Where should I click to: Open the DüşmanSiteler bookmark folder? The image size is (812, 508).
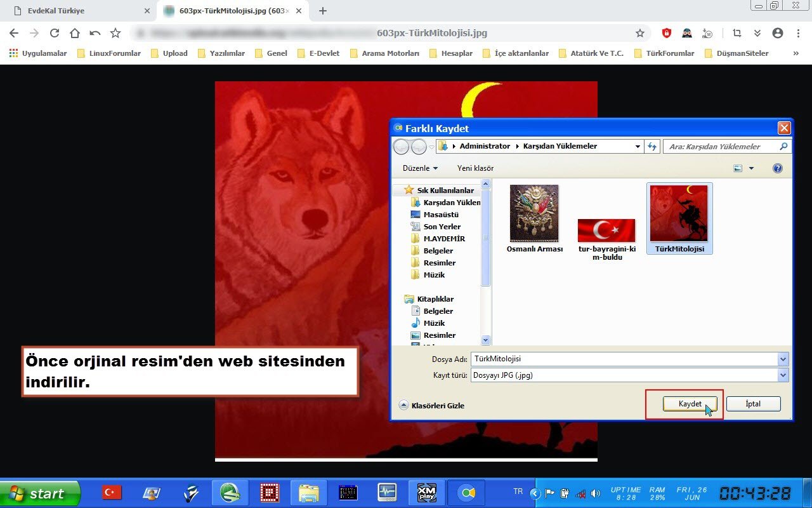737,53
